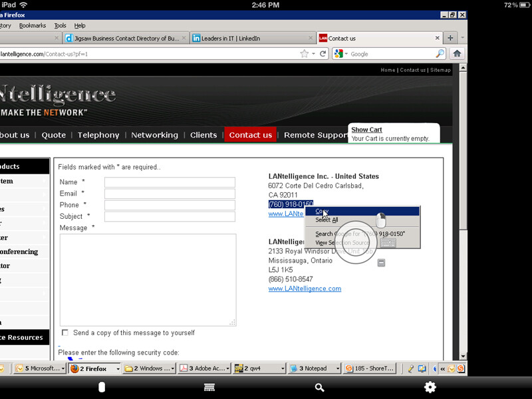The image size is (532, 399).
Task: Select the Firefox group in the taskbar
Action: [92, 368]
